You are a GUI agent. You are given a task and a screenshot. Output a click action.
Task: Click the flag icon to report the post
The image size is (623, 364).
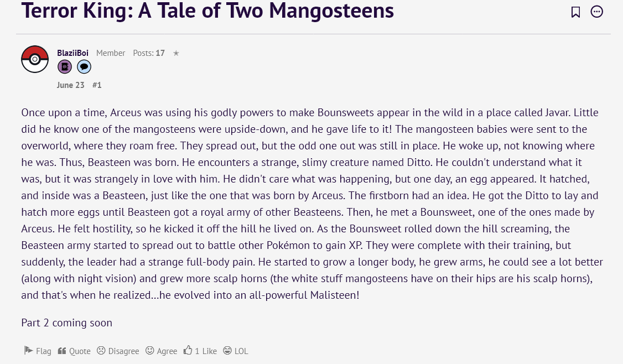[28, 350]
